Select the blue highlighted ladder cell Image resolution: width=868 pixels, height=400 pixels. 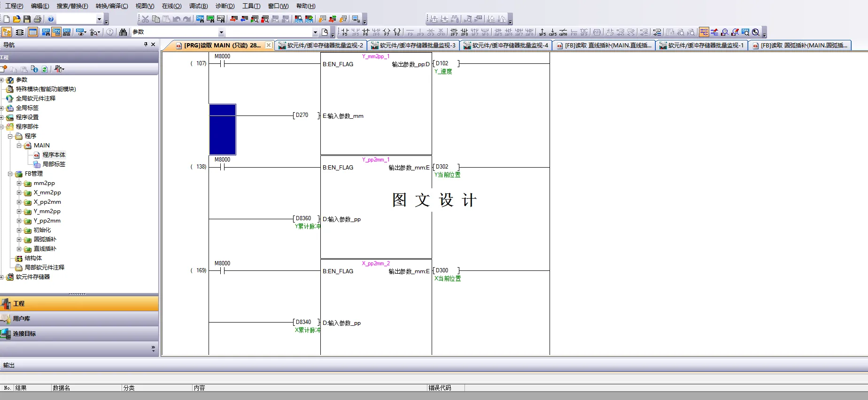[x=223, y=130]
